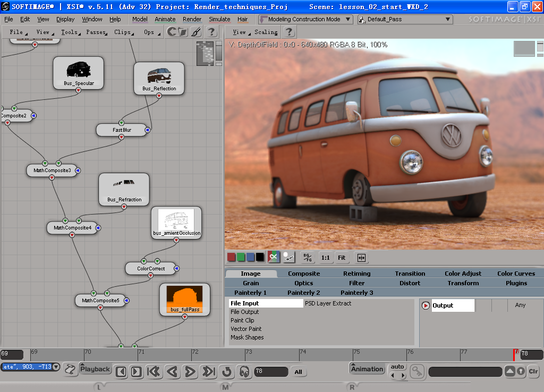Image resolution: width=544 pixels, height=392 pixels.
Task: Toggle the green channel display
Action: tap(241, 258)
